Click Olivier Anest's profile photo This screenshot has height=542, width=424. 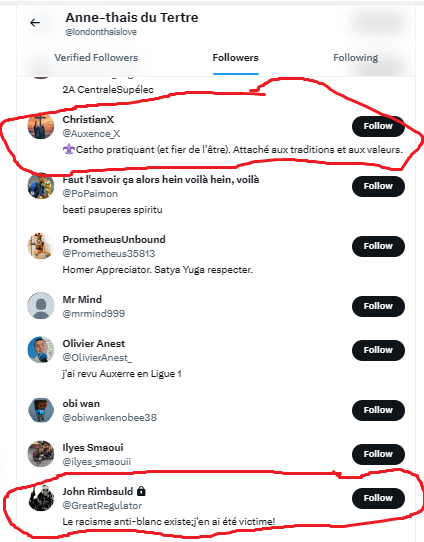[x=41, y=350]
